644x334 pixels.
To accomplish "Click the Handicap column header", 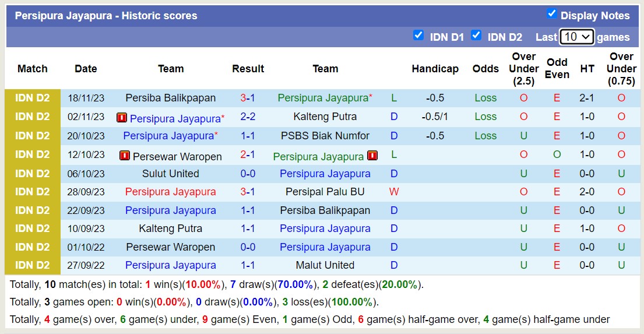I will (435, 69).
